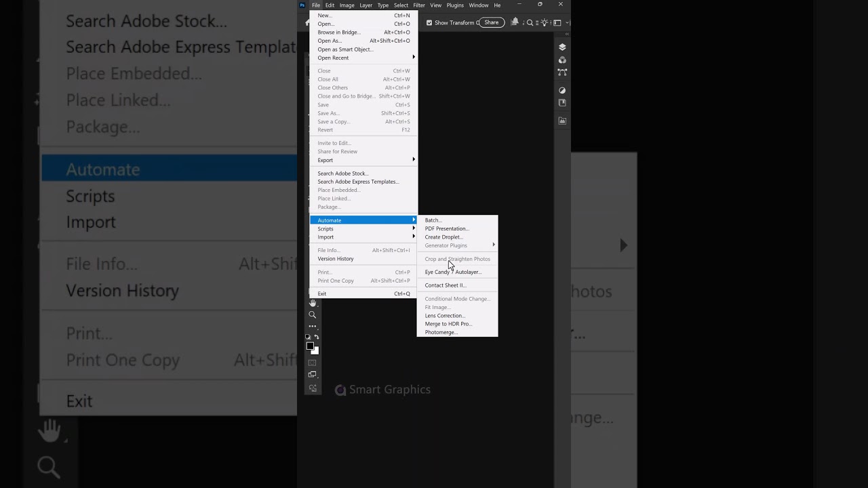Open the Adjustments panel icon
The image size is (868, 488).
pos(562,90)
